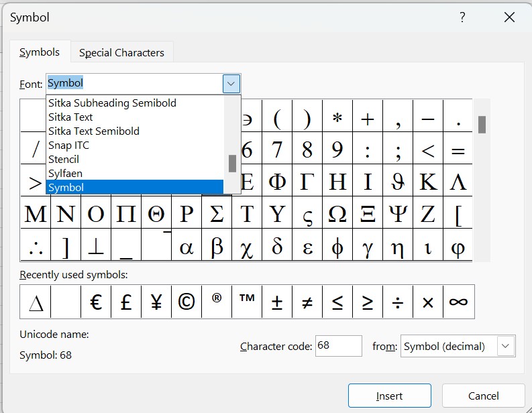Pick recently used infinity symbol
The width and height of the screenshot is (532, 413).
click(458, 302)
